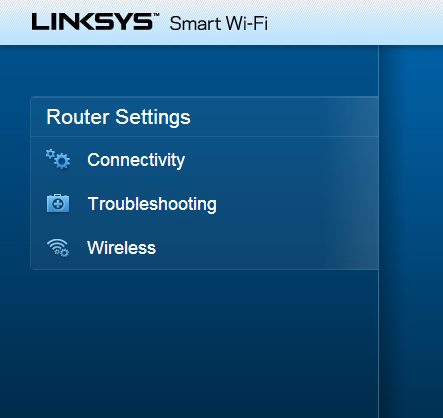Click the gear beneath Wireless signal arcs
Image resolution: width=443 pixels, height=418 pixels.
[62, 252]
